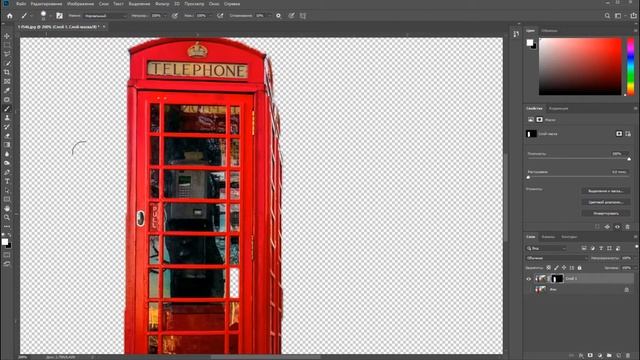Select the Eraser tool

pyautogui.click(x=7, y=136)
